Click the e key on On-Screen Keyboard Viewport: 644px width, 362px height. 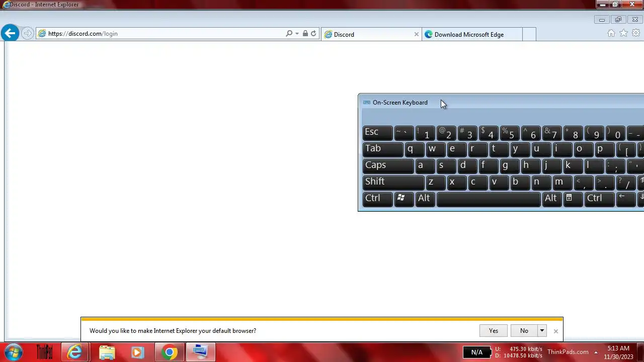[x=456, y=149]
